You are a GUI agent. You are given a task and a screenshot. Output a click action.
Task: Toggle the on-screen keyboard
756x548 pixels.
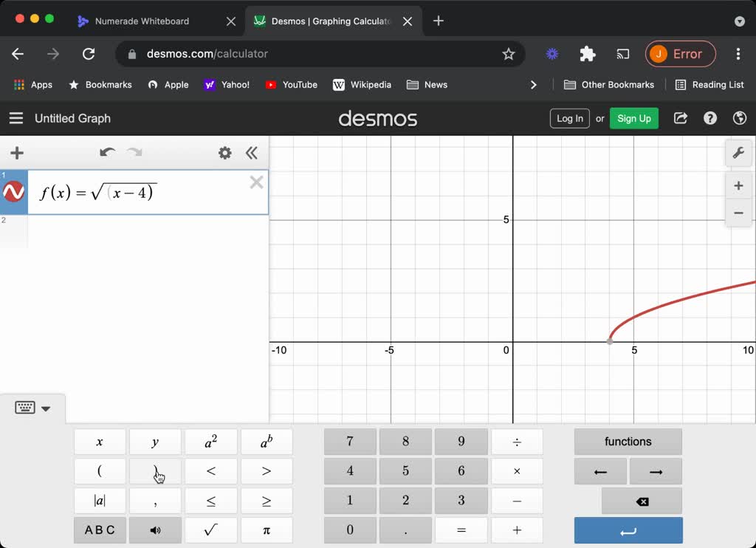pyautogui.click(x=24, y=407)
